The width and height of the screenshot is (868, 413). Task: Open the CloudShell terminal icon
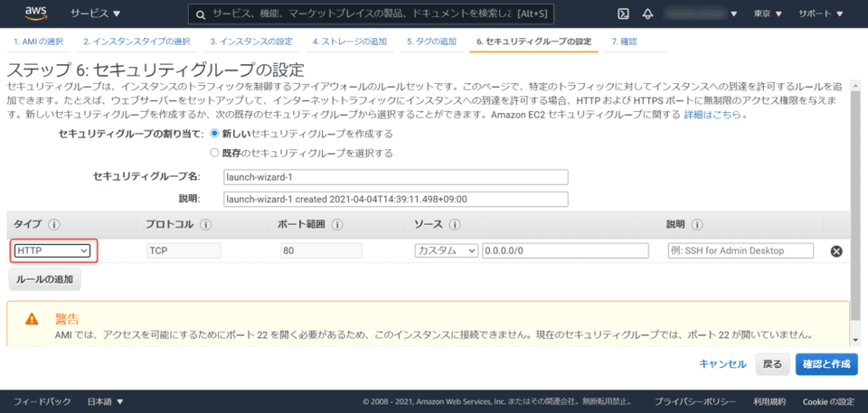pos(623,14)
